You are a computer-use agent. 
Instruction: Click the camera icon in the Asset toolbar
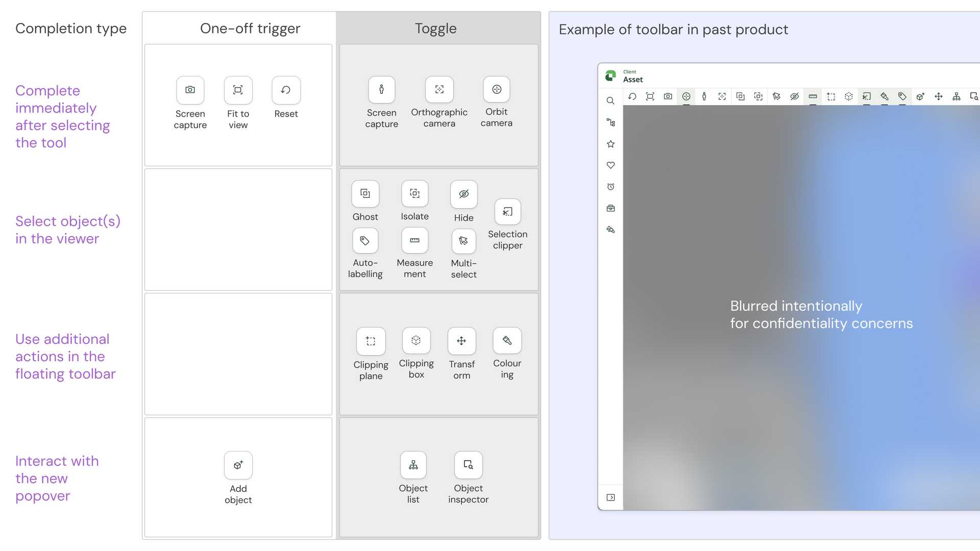[x=668, y=96]
